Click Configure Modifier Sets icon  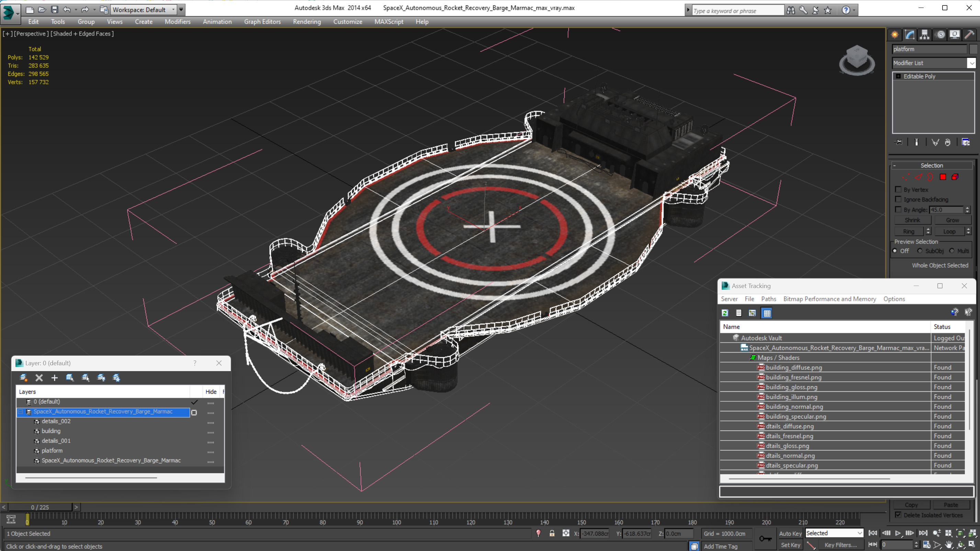[x=966, y=142]
